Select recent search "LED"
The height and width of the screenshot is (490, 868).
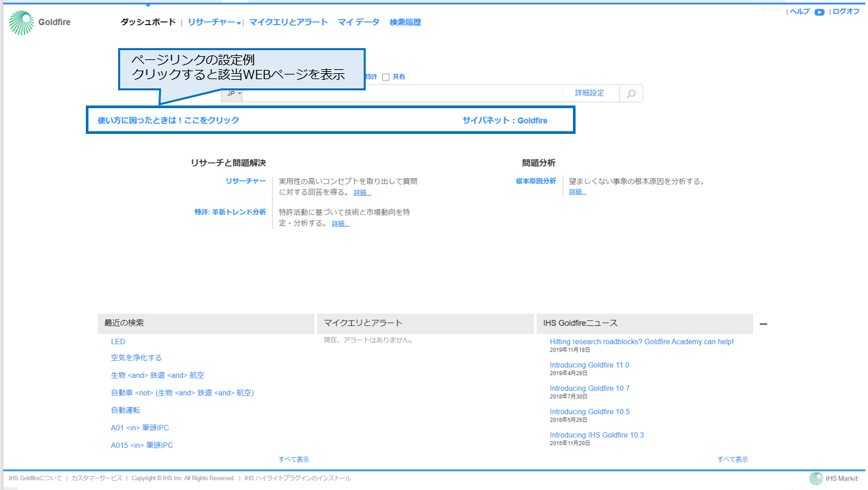118,342
